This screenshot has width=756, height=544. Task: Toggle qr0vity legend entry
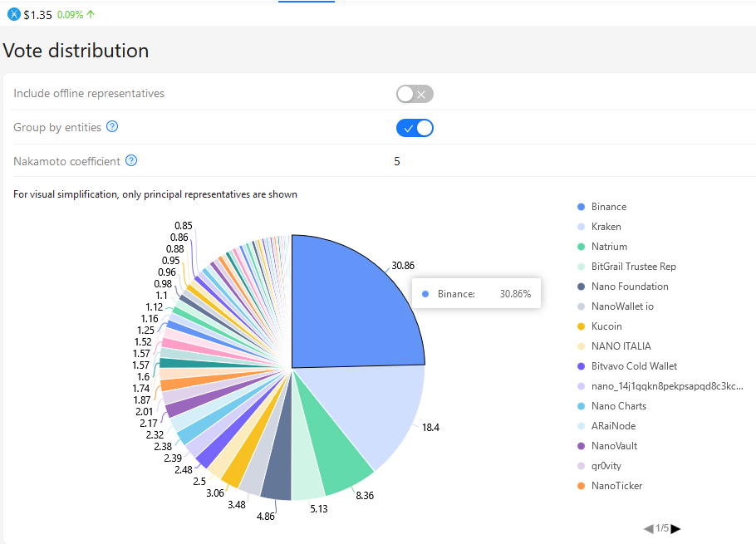click(x=599, y=466)
